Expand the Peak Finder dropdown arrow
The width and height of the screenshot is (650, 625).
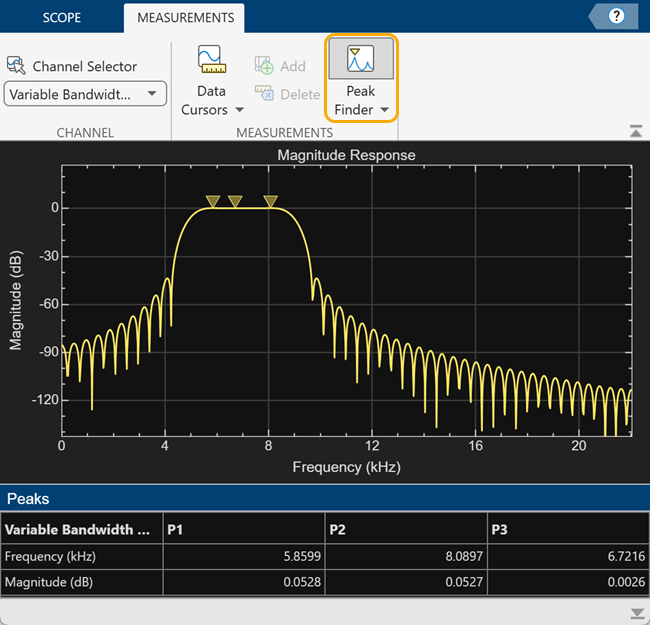click(x=385, y=110)
